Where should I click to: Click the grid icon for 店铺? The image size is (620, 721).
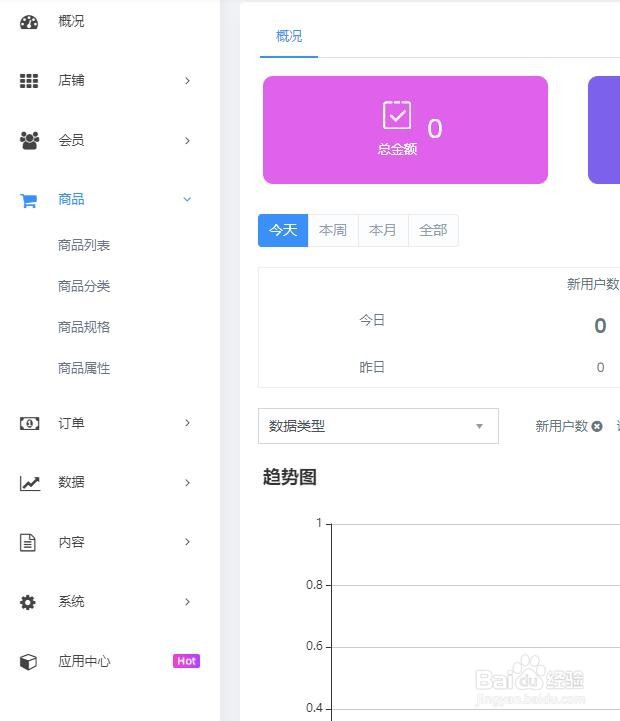tap(29, 81)
